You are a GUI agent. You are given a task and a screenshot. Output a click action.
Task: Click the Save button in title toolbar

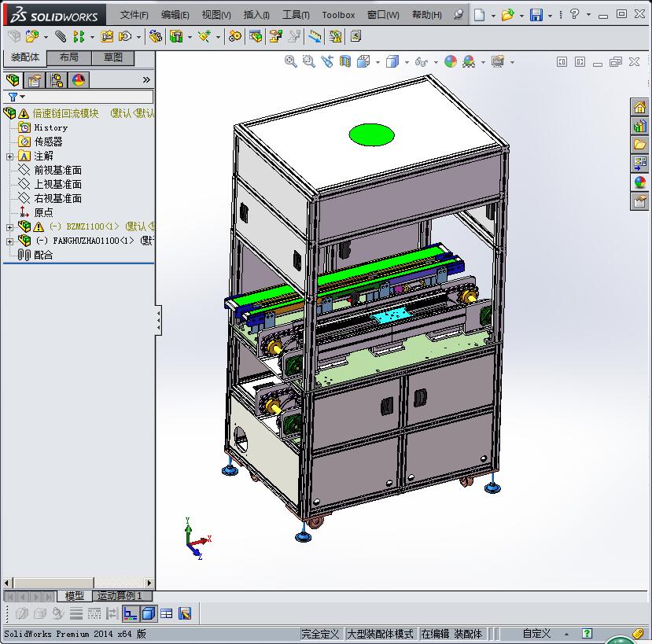pos(536,15)
